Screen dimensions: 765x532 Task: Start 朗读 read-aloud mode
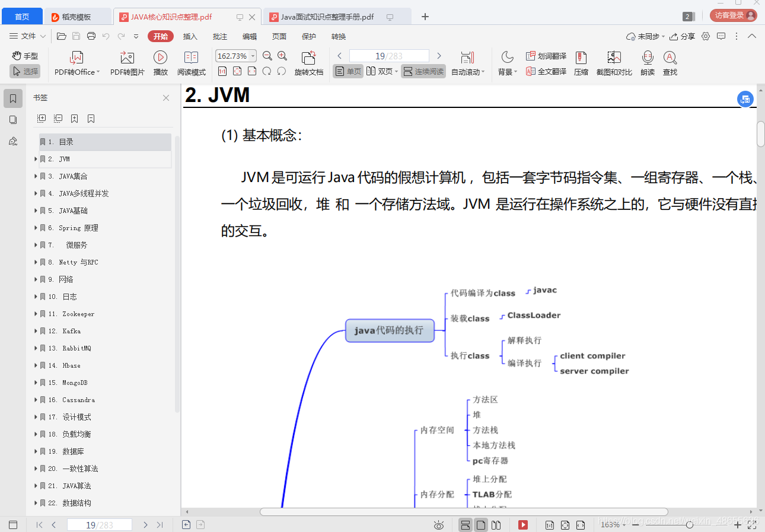(647, 62)
